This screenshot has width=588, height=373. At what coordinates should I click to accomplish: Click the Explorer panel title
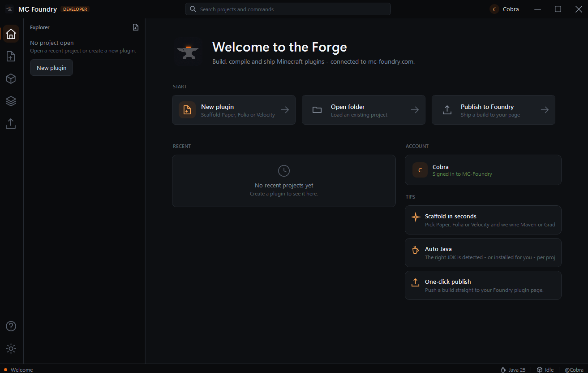40,27
